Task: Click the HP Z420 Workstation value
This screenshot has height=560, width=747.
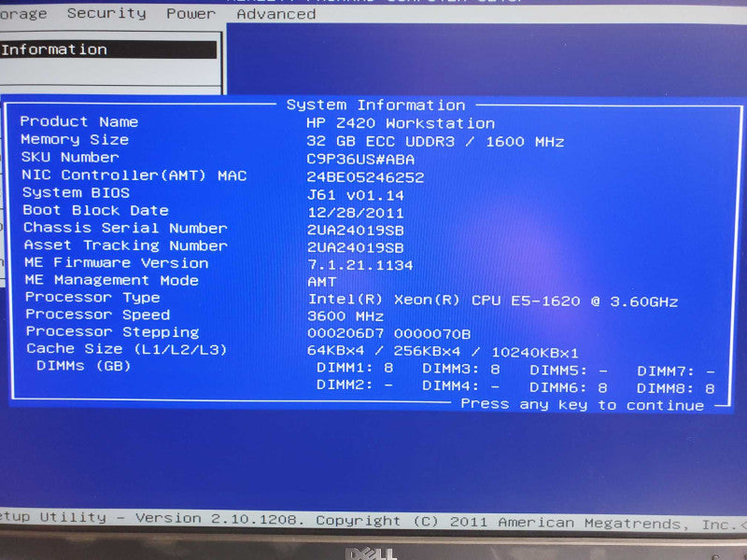Action: click(x=401, y=123)
